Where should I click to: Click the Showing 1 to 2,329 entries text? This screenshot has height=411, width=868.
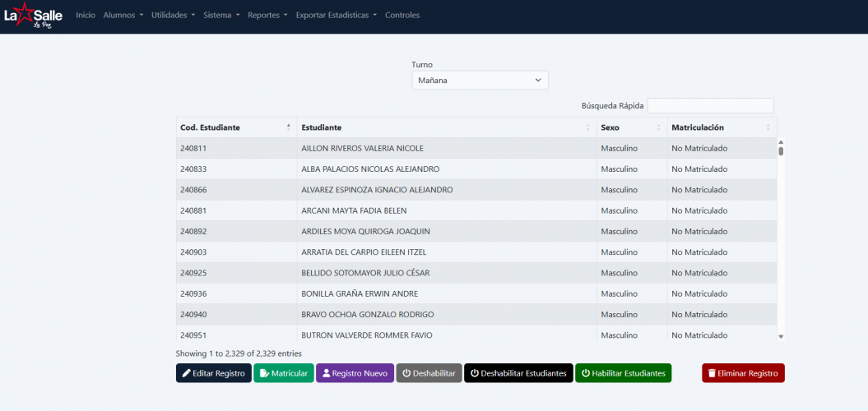239,353
